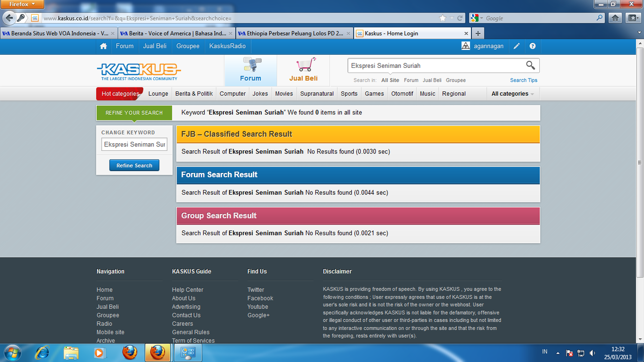This screenshot has height=362, width=644.
Task: Click the Google search engine icon
Action: point(474,18)
